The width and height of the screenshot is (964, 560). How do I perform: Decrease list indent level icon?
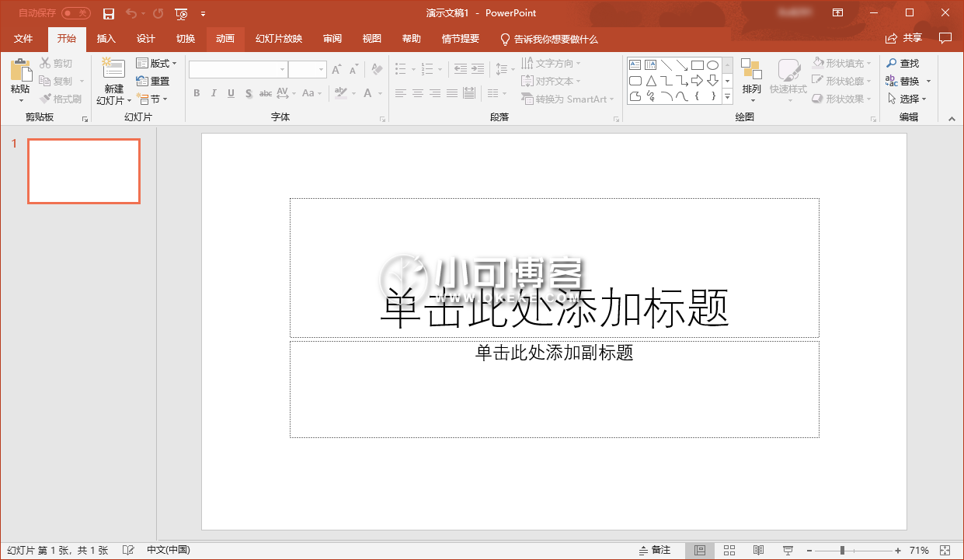click(461, 69)
